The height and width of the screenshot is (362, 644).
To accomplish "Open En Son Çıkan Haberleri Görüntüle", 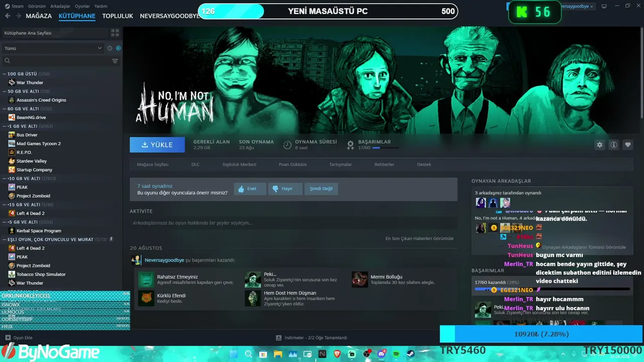I will (x=419, y=238).
